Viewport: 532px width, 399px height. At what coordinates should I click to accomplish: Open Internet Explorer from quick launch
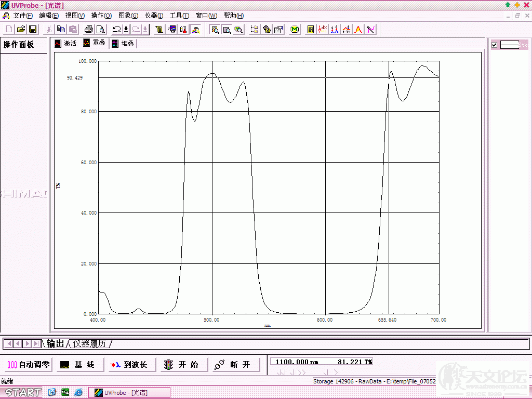point(78,392)
